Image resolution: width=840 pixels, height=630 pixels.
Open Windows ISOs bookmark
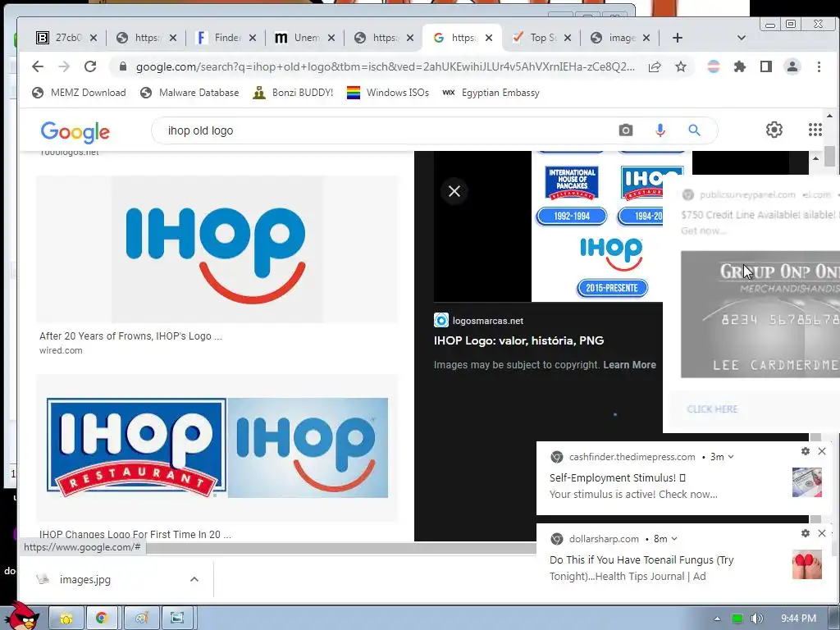388,93
